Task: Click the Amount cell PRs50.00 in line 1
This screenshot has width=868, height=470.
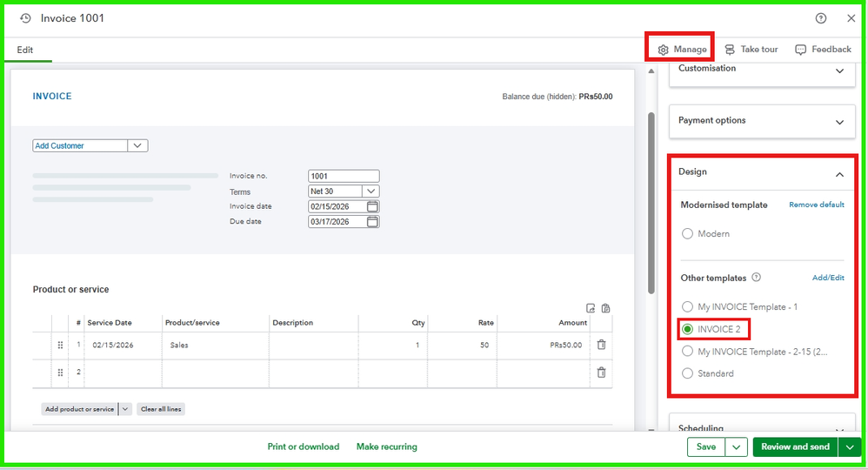Action: coord(544,345)
